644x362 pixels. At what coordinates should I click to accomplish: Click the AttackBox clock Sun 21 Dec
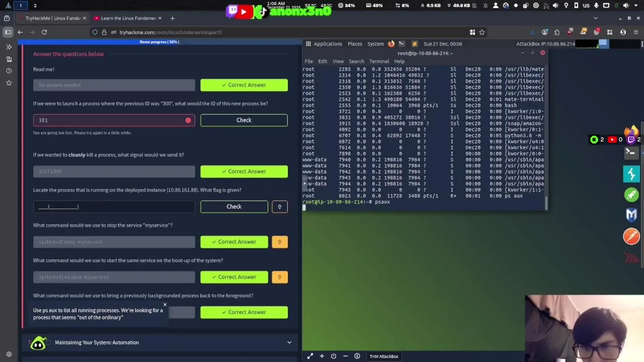pos(443,44)
